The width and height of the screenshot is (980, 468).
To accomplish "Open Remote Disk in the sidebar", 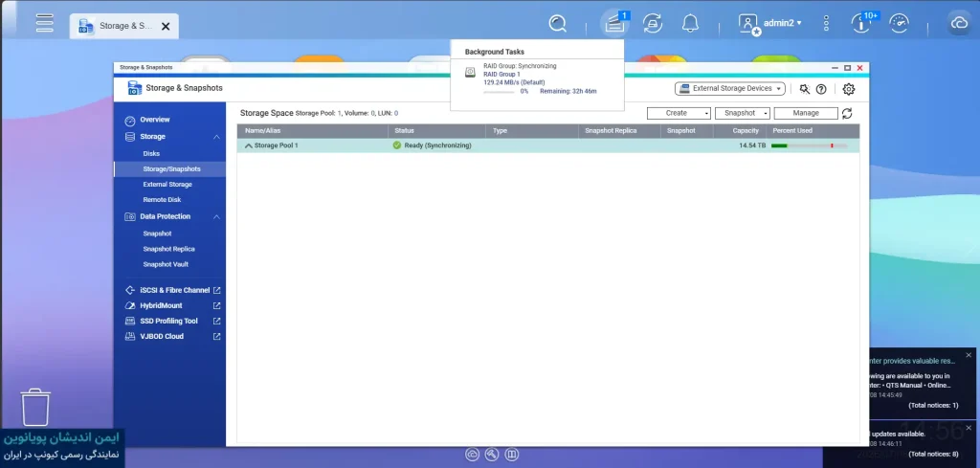I will 162,200.
